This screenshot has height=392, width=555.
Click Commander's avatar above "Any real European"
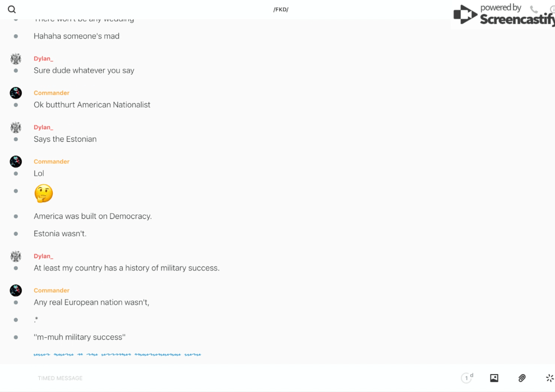(x=16, y=291)
